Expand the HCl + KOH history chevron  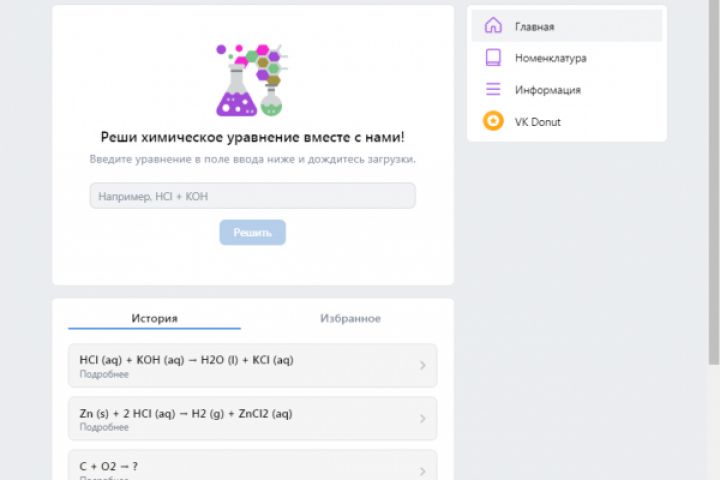point(422,366)
